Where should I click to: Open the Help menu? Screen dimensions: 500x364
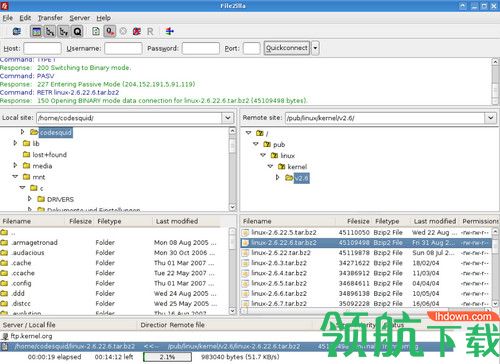pyautogui.click(x=103, y=18)
